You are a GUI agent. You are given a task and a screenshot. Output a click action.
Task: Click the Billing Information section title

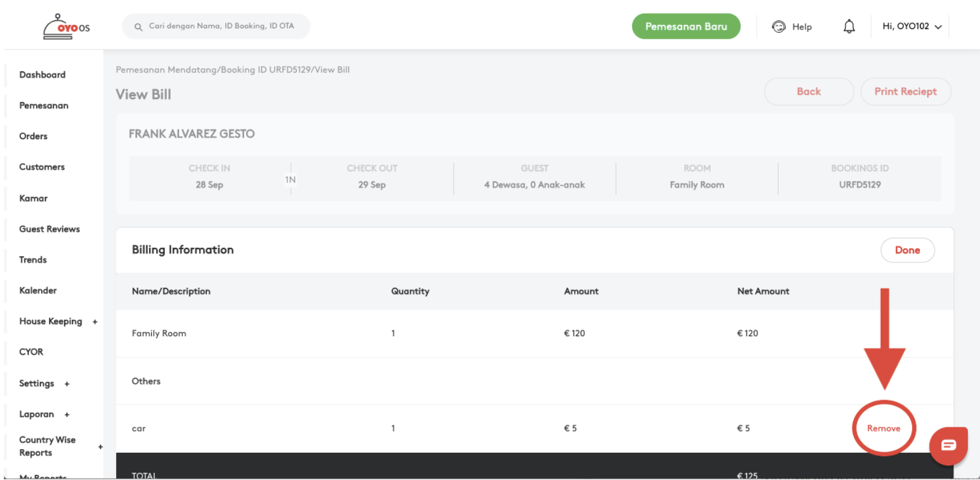pyautogui.click(x=183, y=250)
